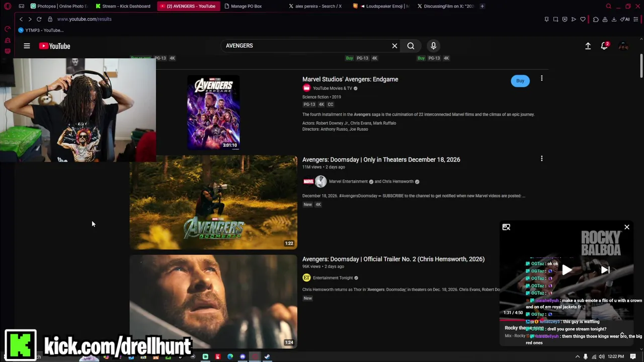Screen dimensions: 644x362
Task: Open a new browser tab
Action: (482, 6)
